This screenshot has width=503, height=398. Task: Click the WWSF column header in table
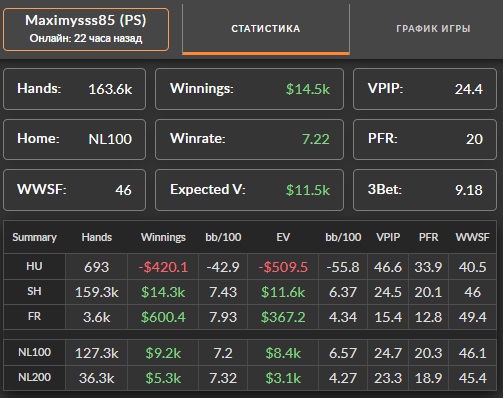pyautogui.click(x=472, y=237)
